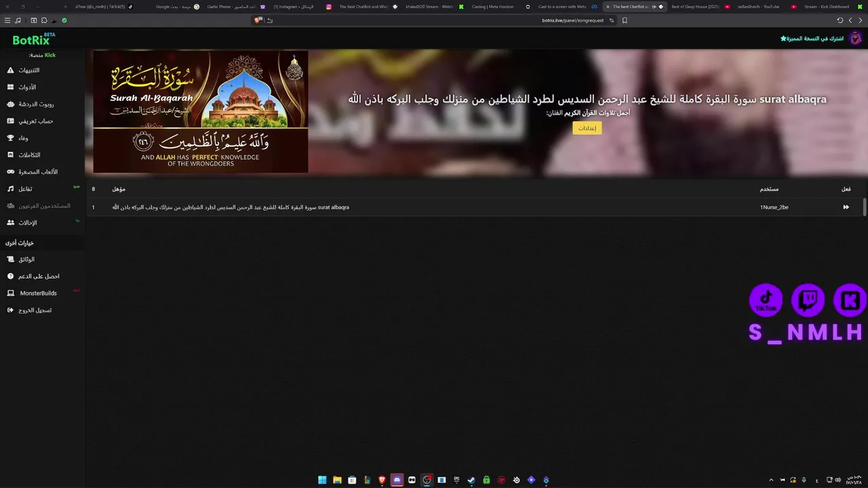Open Discord from the taskbar
This screenshot has width=868, height=488.
point(397,480)
